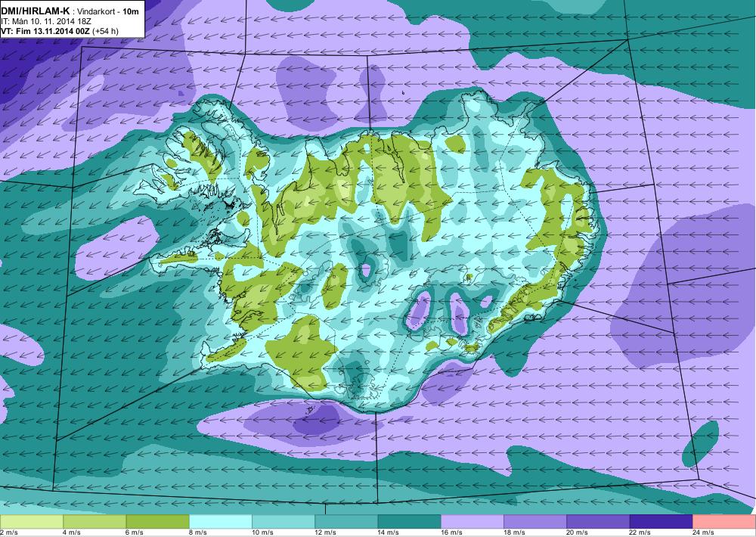Click the "20 m/s" legend label
Screen dimensions: 756x537
pos(578,532)
